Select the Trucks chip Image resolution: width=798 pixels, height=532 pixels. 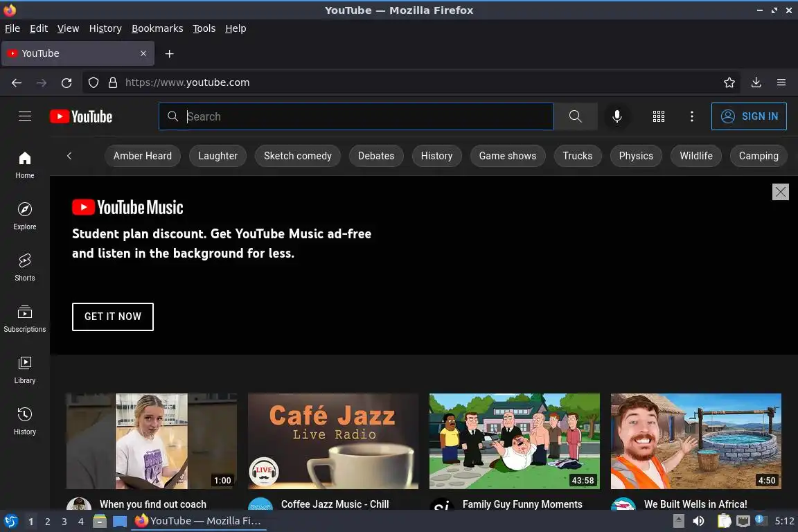pos(578,156)
